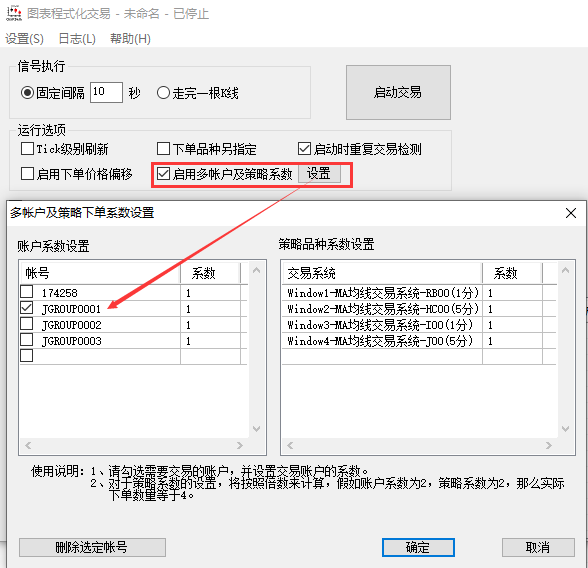Click coefficient cell of Window3 strategy
The width and height of the screenshot is (588, 568).
pos(512,325)
